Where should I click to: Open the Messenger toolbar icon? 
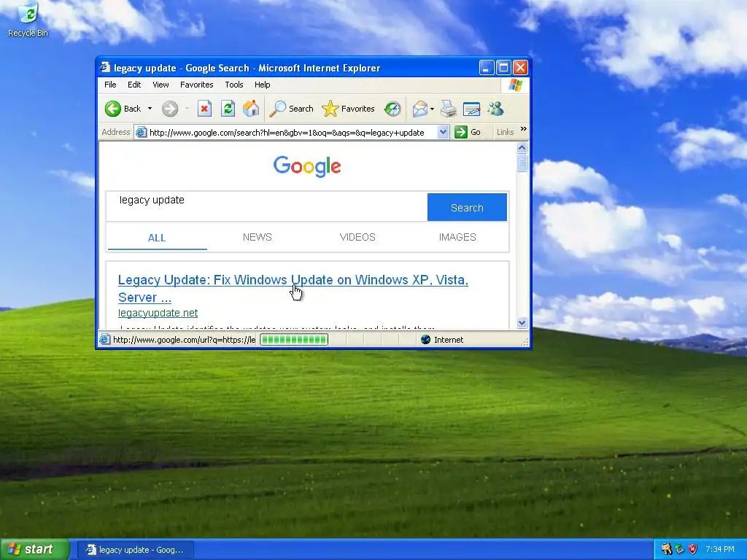click(x=495, y=109)
